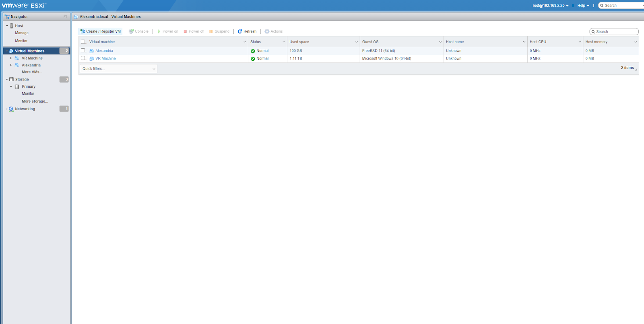
Task: Open the Help menu
Action: [583, 6]
